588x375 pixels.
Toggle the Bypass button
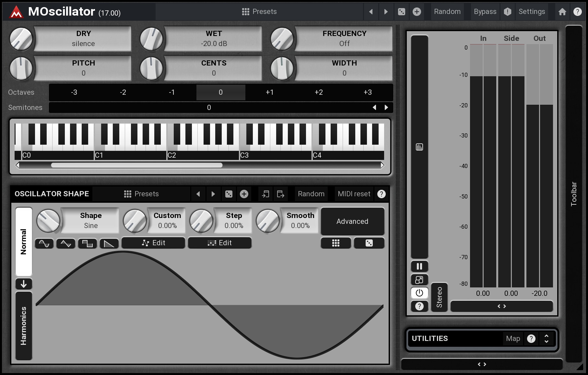tap(485, 12)
